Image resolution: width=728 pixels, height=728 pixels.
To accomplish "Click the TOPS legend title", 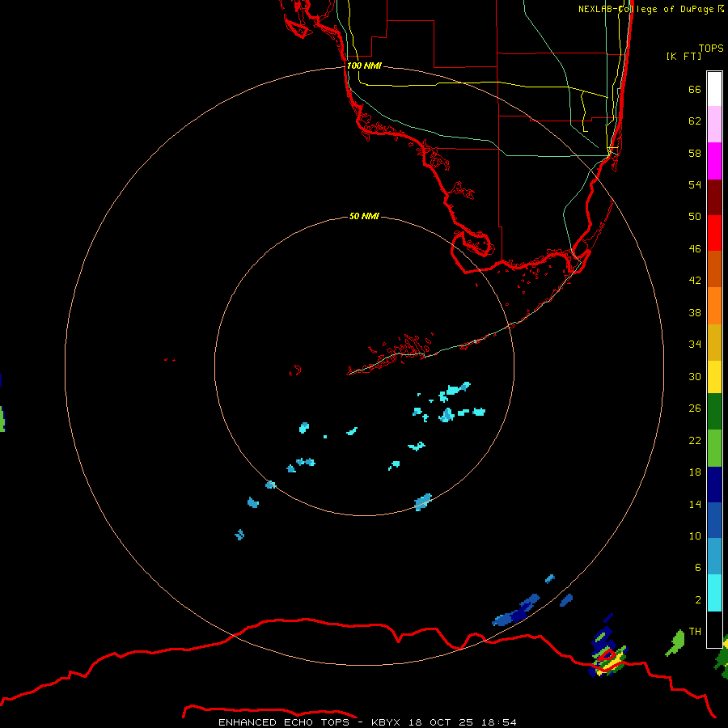I will tap(711, 48).
